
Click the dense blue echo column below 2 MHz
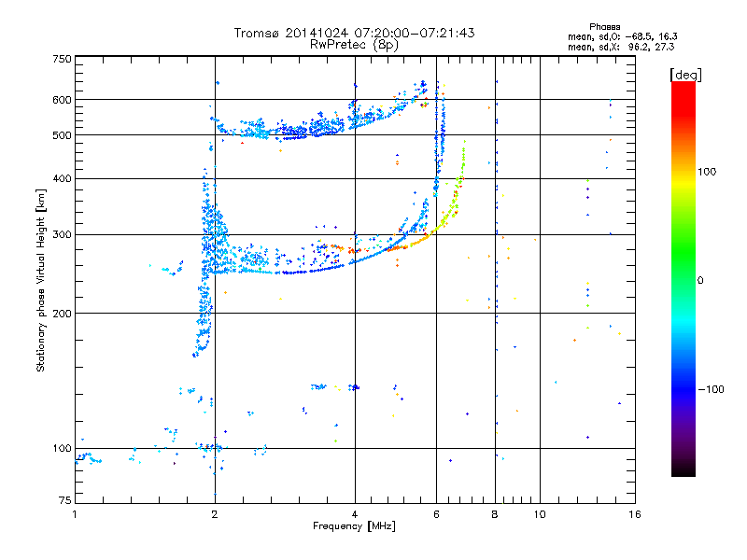[206, 267]
